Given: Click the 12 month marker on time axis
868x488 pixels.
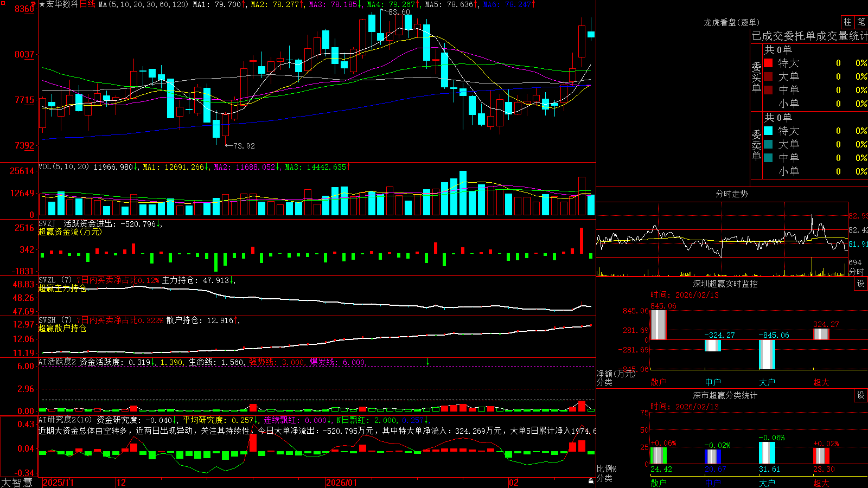Looking at the screenshot, I should [x=122, y=483].
